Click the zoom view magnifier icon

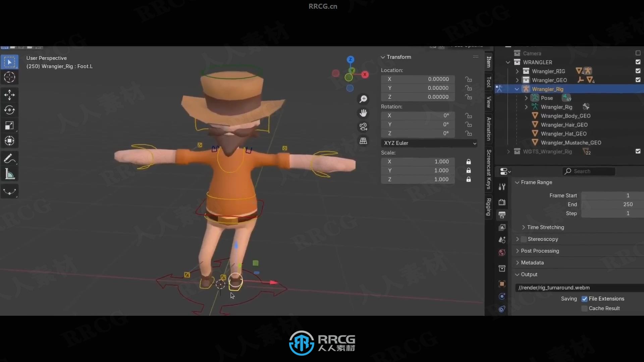coord(363,99)
